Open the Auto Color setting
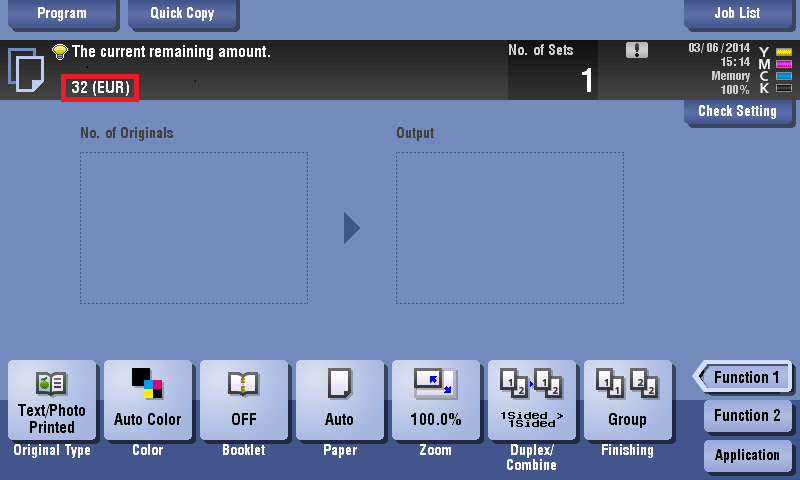This screenshot has width=800, height=480. pos(148,401)
